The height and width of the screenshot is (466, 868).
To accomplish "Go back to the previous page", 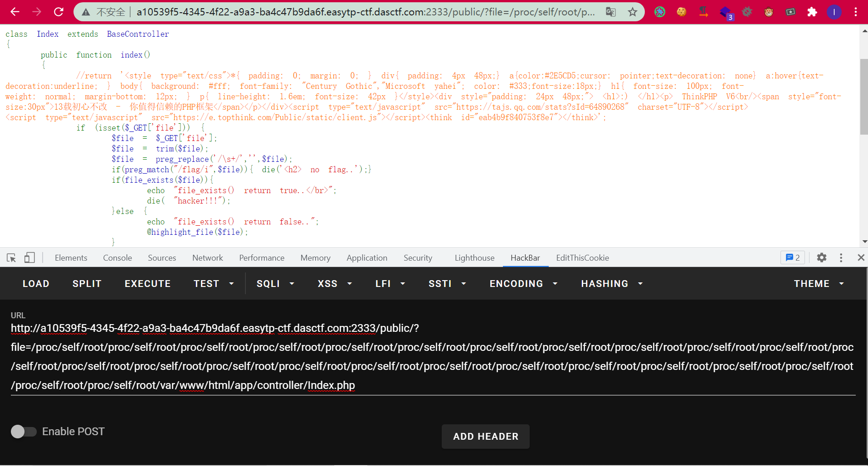I will pos(15,12).
